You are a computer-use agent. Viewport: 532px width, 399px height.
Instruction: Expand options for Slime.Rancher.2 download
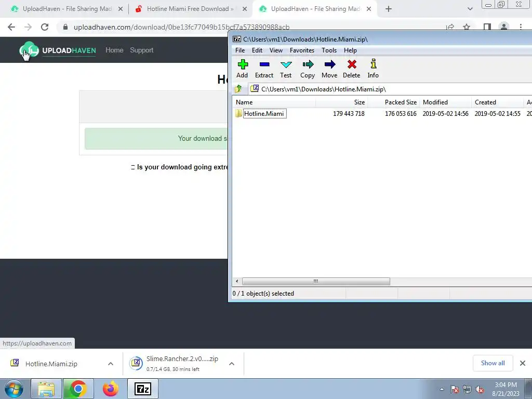click(232, 364)
